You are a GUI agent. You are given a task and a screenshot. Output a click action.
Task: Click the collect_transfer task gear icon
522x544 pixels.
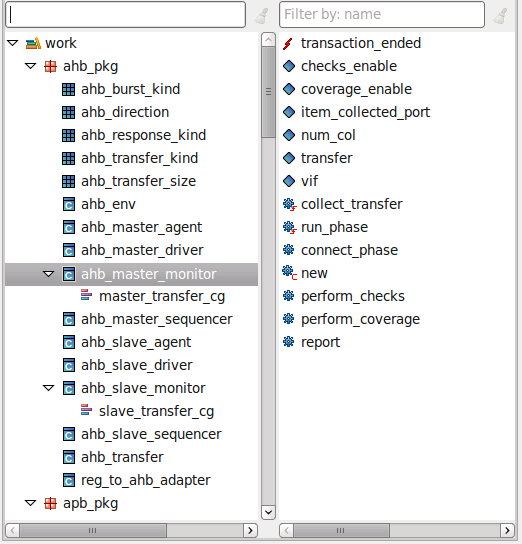point(290,204)
